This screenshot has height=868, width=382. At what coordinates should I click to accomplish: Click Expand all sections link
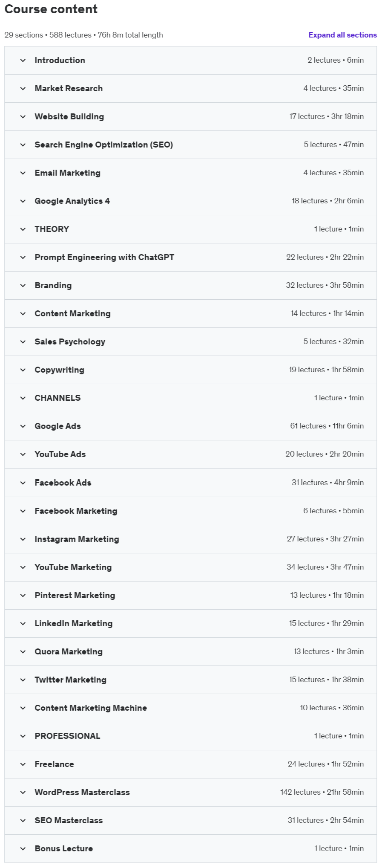(x=342, y=35)
